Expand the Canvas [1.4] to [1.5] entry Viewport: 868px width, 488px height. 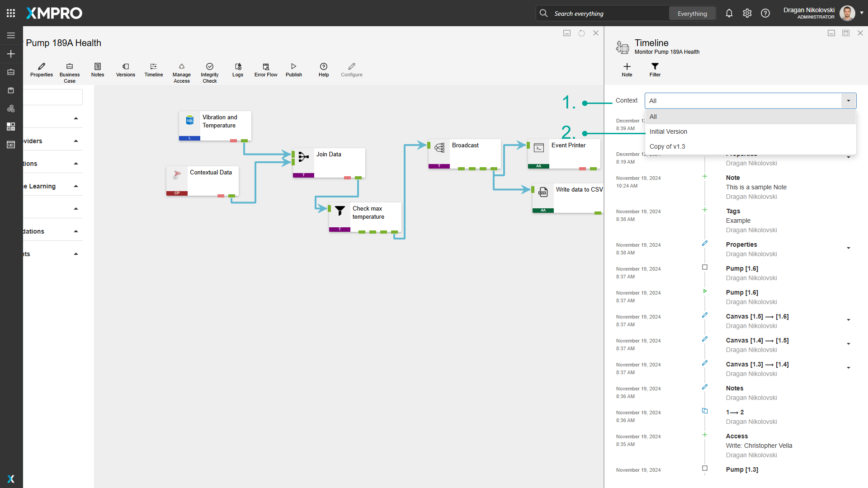(x=849, y=344)
